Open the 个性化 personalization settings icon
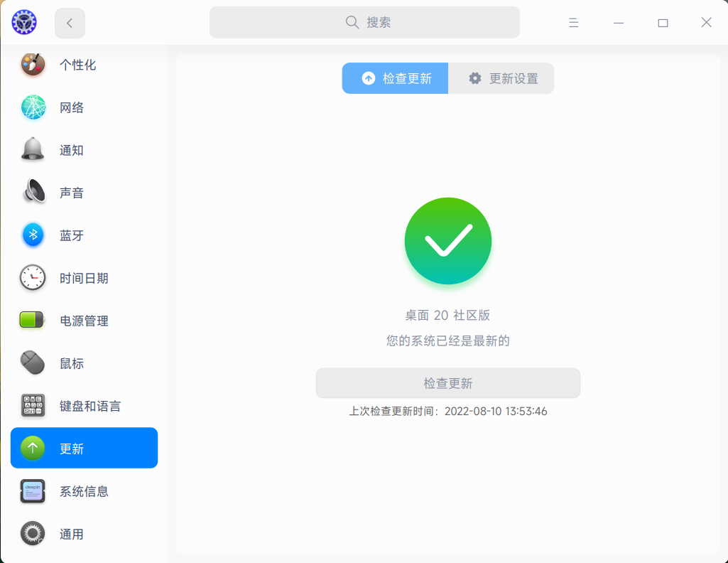The height and width of the screenshot is (563, 728). pyautogui.click(x=33, y=65)
